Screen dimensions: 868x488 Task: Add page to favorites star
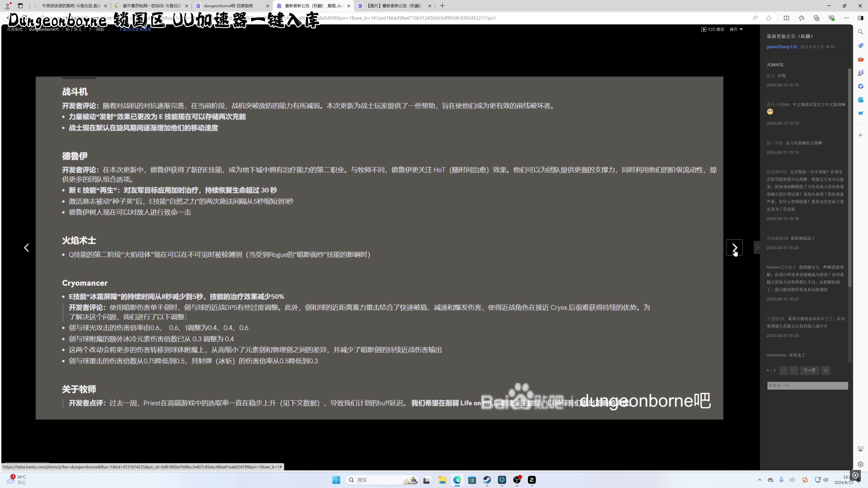(x=769, y=18)
